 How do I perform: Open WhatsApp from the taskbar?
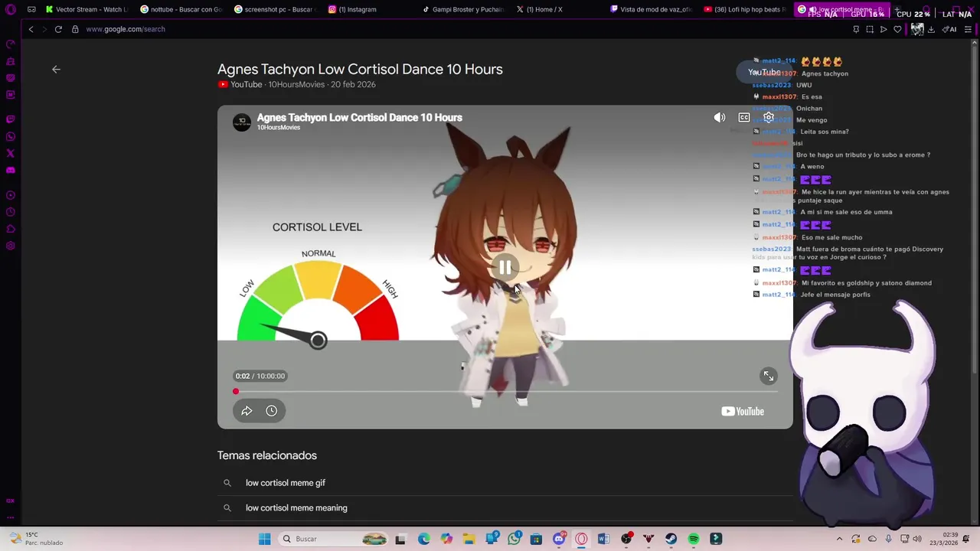click(x=514, y=539)
